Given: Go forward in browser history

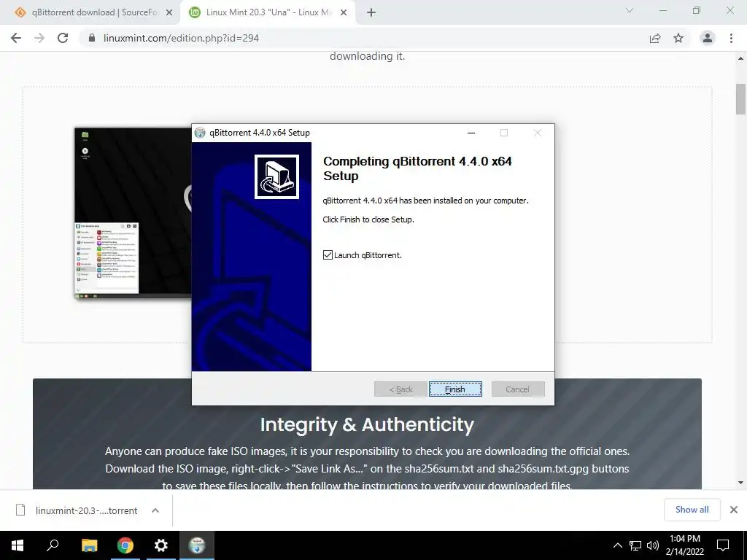Looking at the screenshot, I should pyautogui.click(x=39, y=38).
